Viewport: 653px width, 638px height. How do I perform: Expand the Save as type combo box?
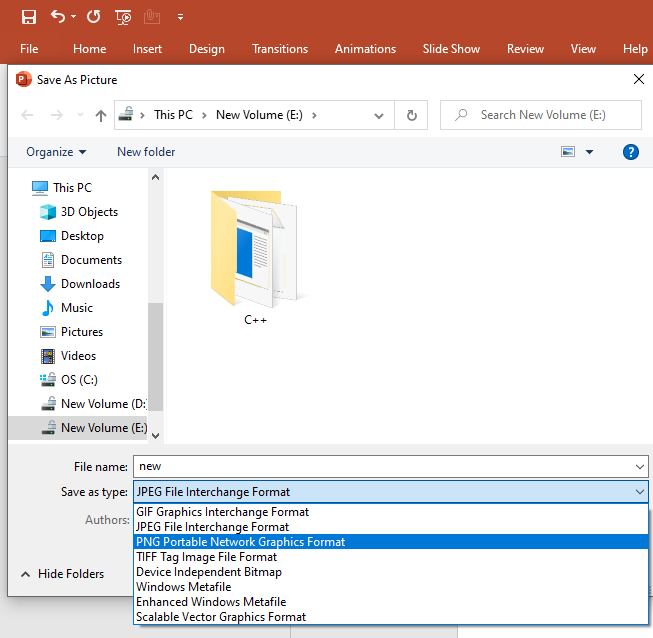coord(390,492)
